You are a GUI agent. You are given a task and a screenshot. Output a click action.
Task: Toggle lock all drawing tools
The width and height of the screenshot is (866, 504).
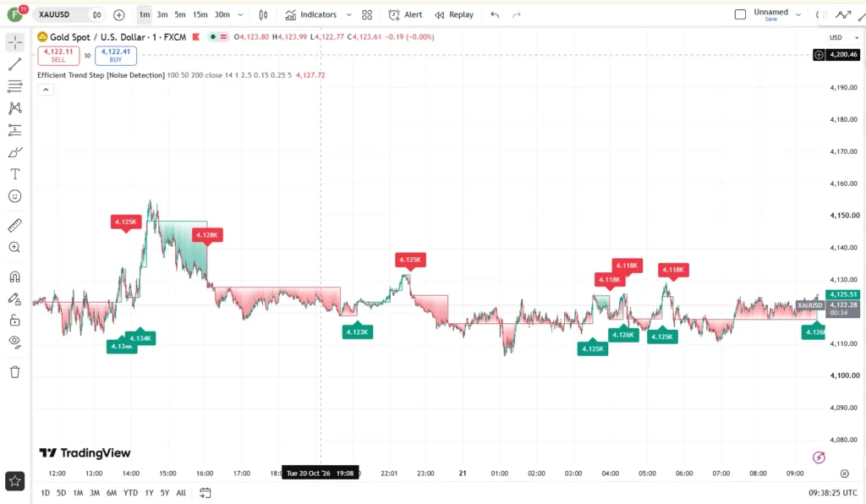pyautogui.click(x=15, y=320)
